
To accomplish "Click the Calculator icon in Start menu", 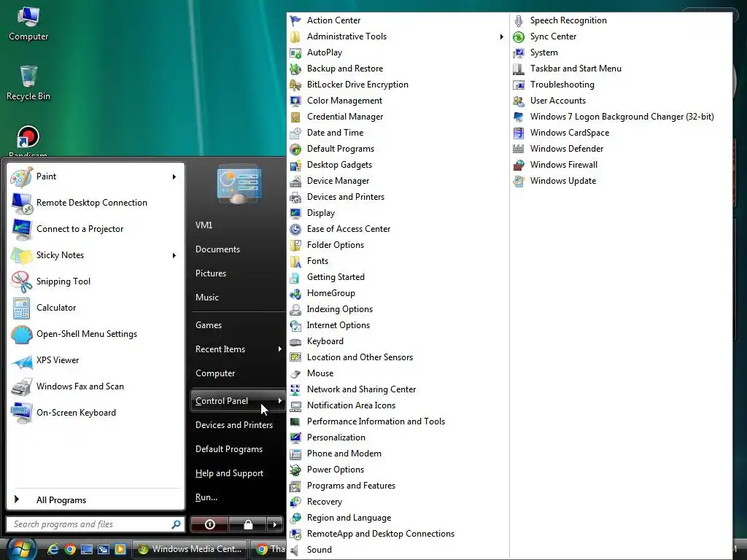I will point(21,308).
